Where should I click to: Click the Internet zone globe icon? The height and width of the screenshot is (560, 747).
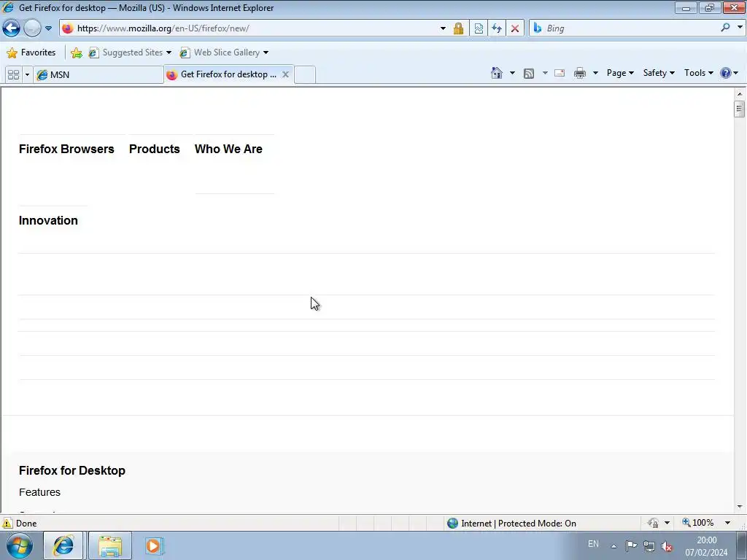[x=452, y=524]
